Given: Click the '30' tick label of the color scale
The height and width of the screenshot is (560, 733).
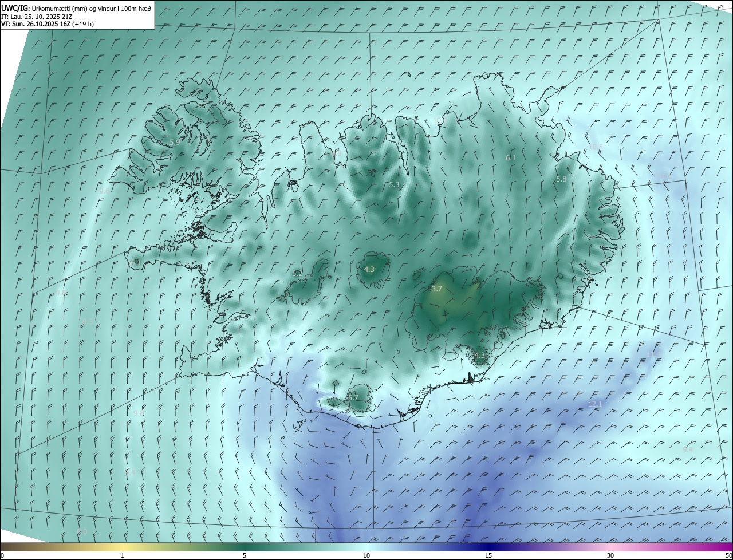Looking at the screenshot, I should click(610, 555).
